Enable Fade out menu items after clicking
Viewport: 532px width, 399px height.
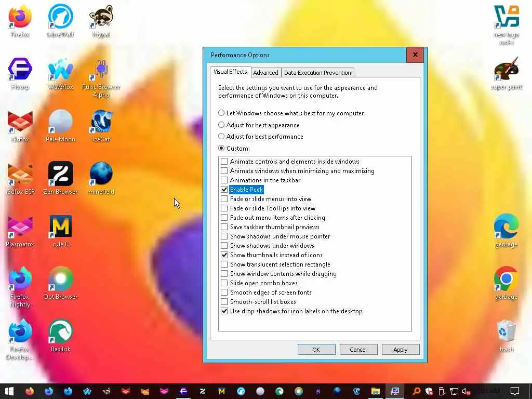224,218
